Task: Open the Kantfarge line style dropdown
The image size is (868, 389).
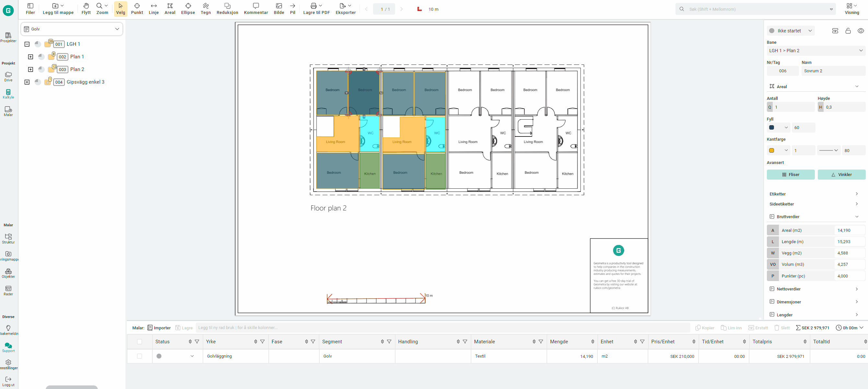Action: pyautogui.click(x=828, y=150)
